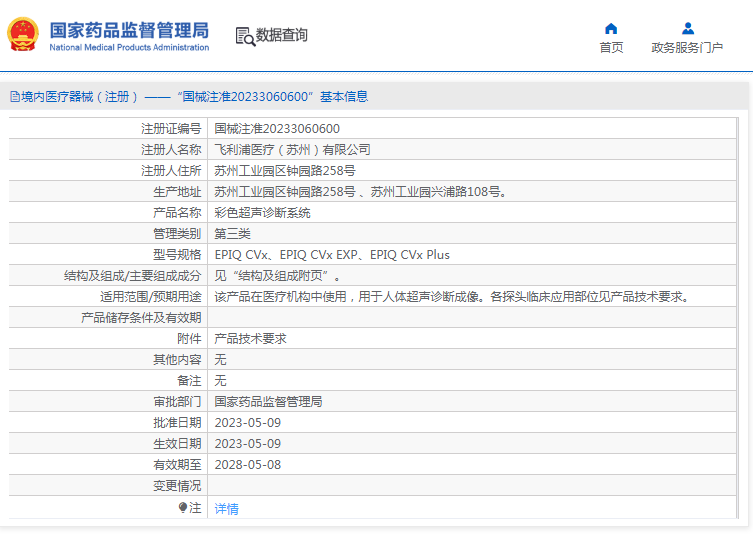Open the 详情 link
Viewport: 753px width, 538px height.
226,508
